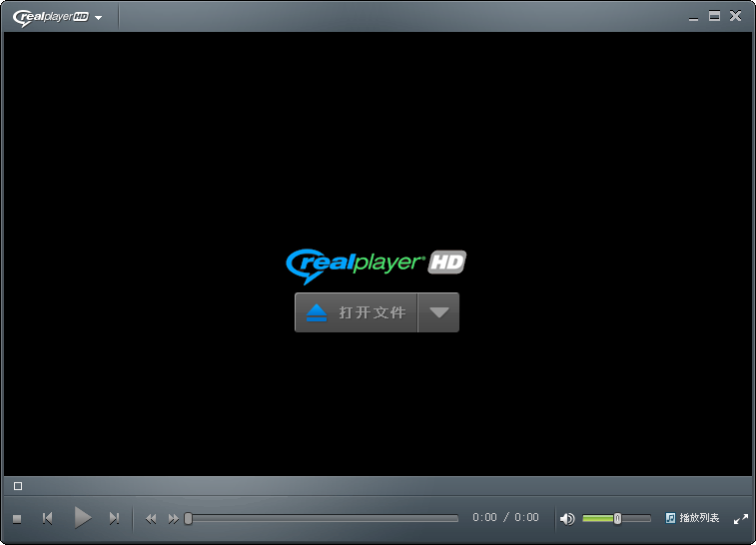This screenshot has height=545, width=756.
Task: Skip to the next track
Action: pos(114,518)
